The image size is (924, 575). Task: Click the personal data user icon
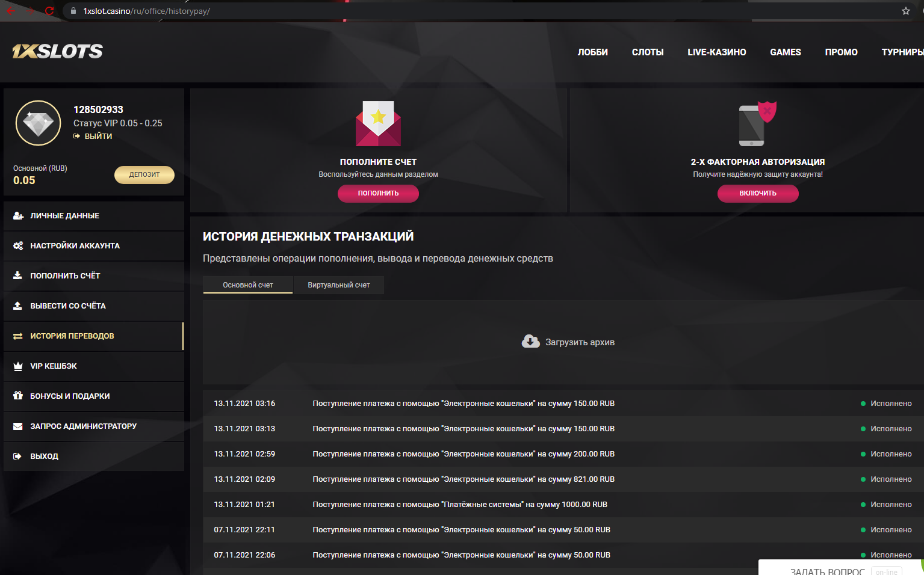click(x=18, y=216)
